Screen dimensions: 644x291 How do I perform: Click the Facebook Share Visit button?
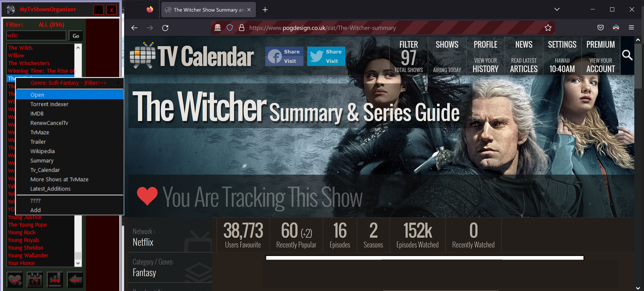tap(284, 56)
